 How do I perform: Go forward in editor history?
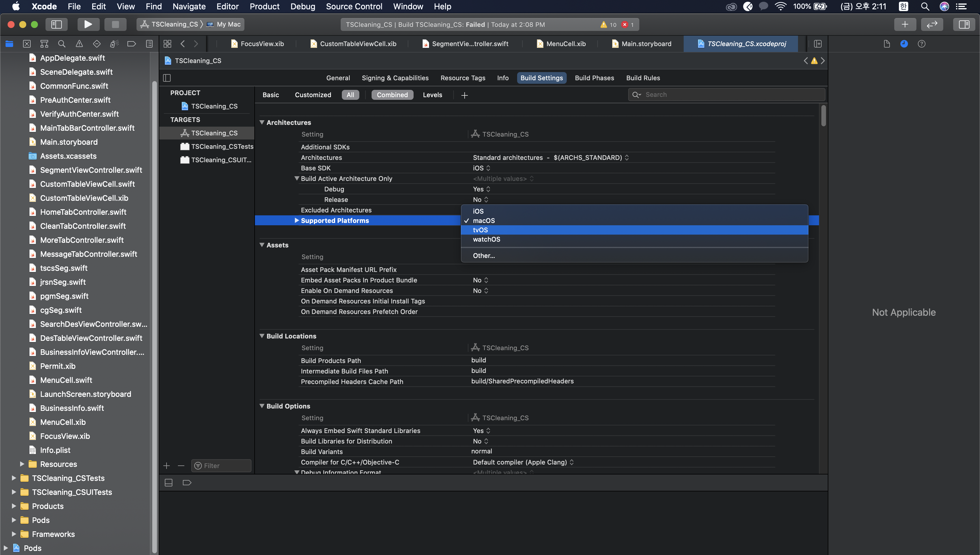click(196, 44)
